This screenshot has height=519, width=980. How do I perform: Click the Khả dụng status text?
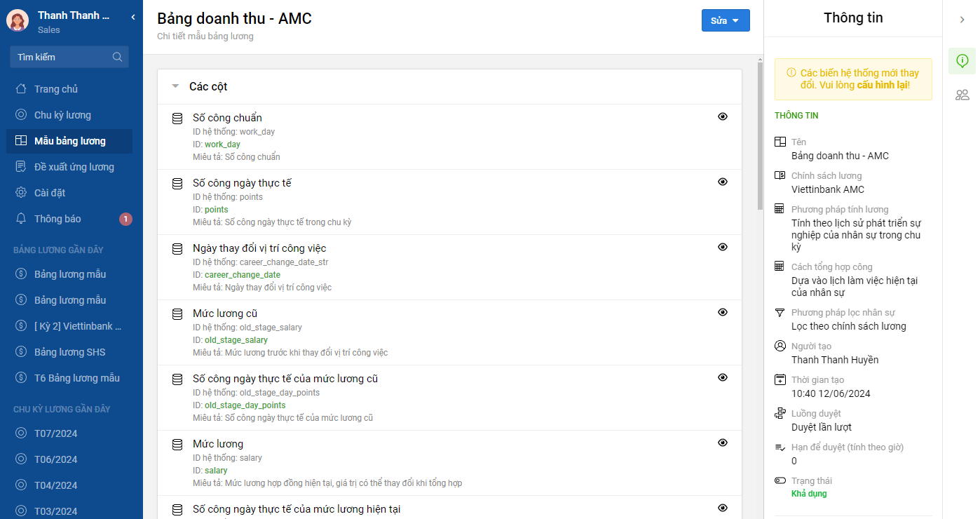point(809,494)
